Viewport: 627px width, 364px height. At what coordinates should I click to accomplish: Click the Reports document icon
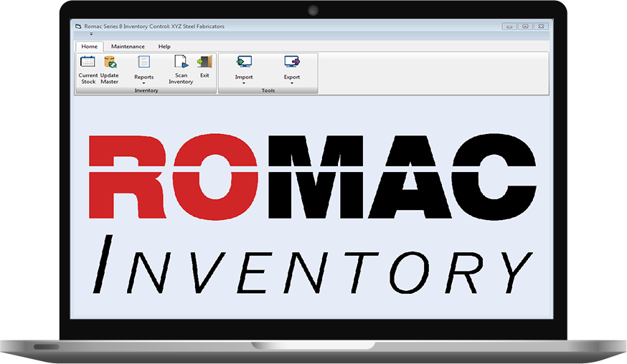[143, 62]
